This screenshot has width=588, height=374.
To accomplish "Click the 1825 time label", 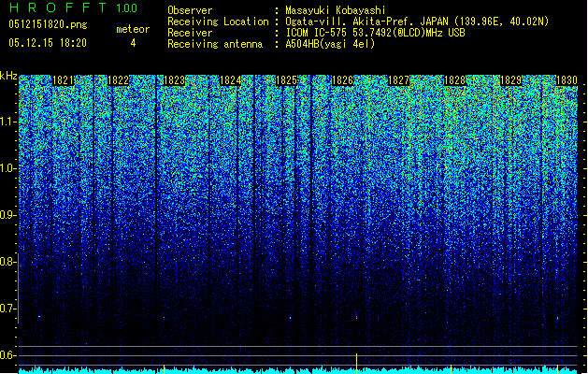I will pyautogui.click(x=286, y=80).
